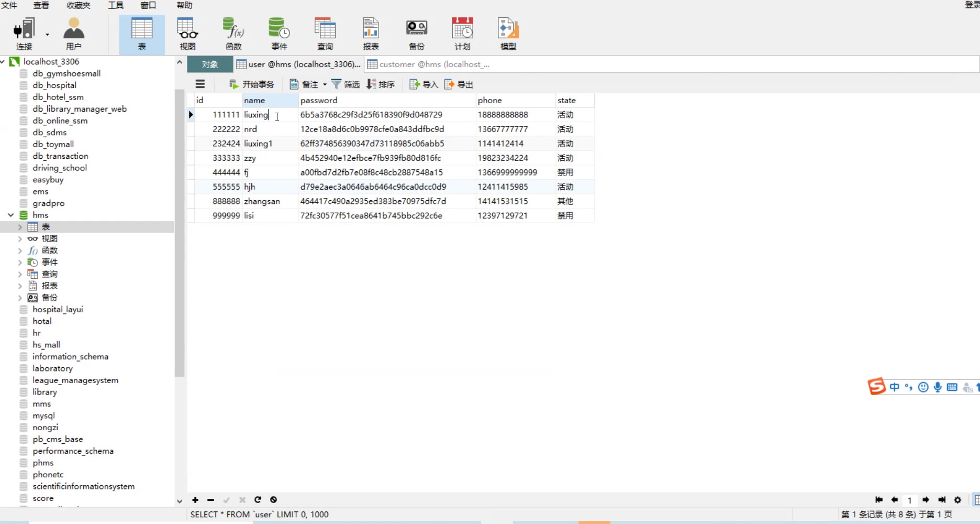Click the 导入 import button

pyautogui.click(x=424, y=84)
